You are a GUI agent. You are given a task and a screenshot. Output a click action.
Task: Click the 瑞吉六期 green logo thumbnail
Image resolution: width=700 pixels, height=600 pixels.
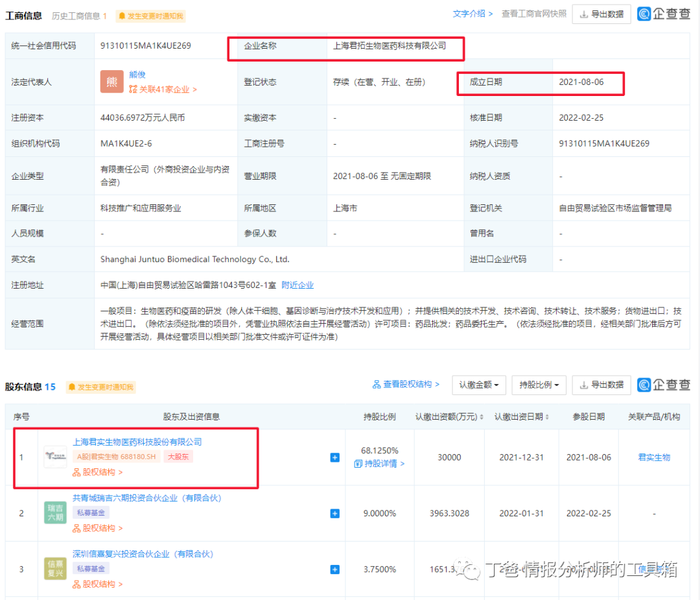[55, 512]
